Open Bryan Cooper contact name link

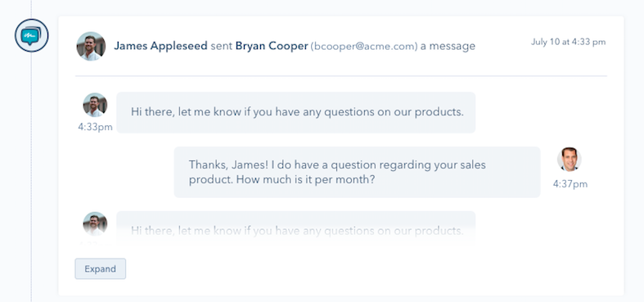coord(272,46)
